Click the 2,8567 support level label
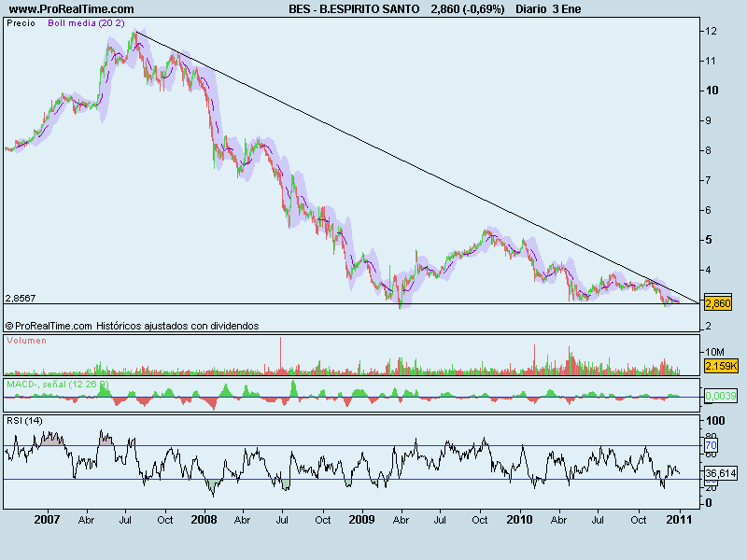The width and height of the screenshot is (747, 560). click(x=21, y=298)
